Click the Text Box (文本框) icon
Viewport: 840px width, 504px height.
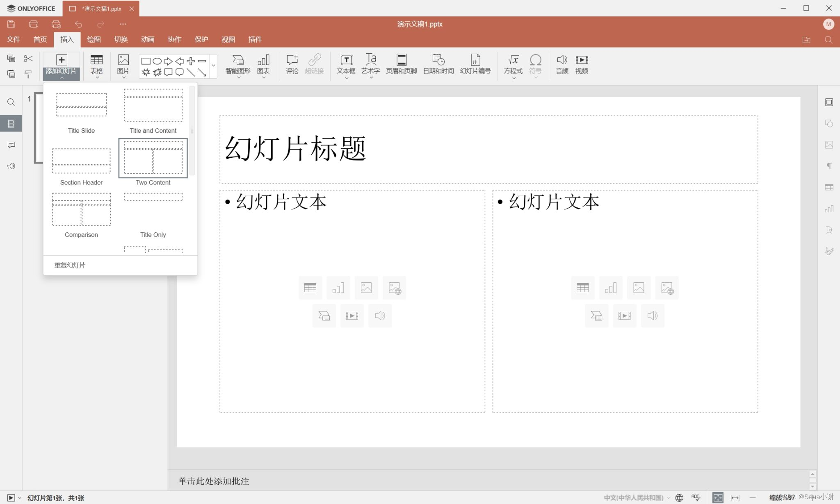346,64
